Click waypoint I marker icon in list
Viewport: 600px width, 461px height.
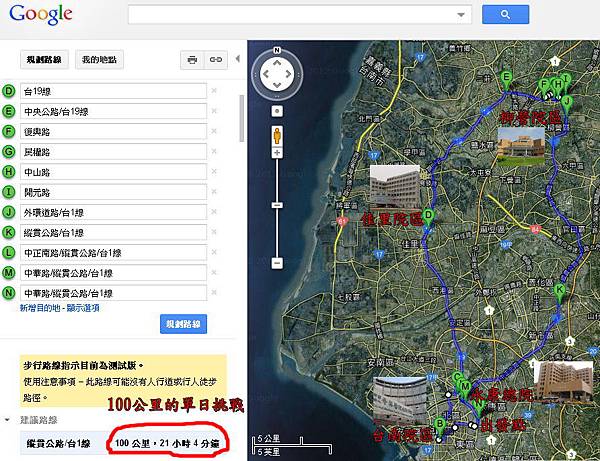[8, 192]
